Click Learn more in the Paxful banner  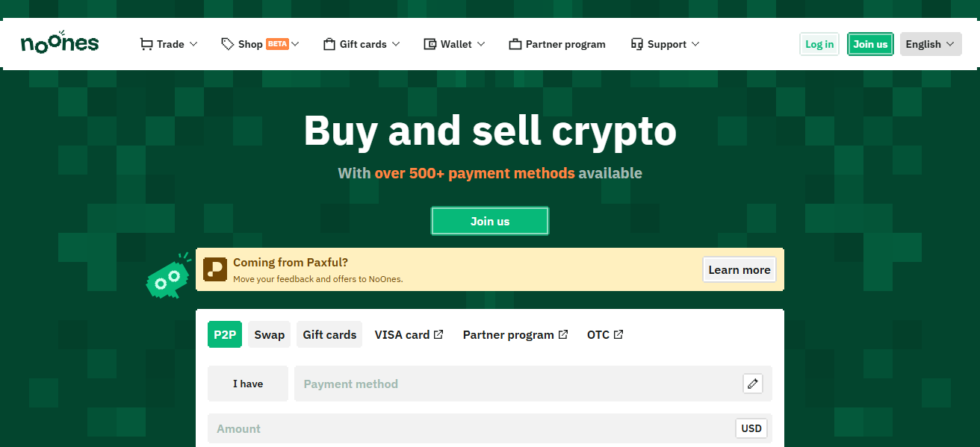tap(739, 269)
